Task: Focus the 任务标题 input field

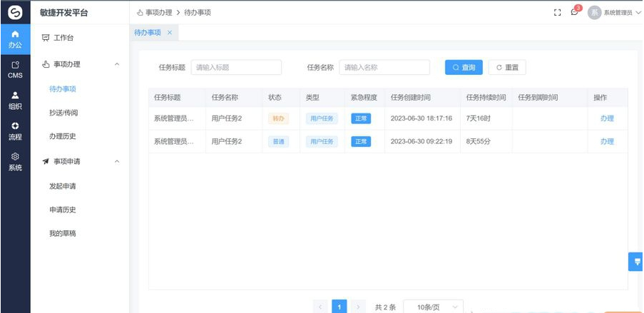Action: [236, 67]
